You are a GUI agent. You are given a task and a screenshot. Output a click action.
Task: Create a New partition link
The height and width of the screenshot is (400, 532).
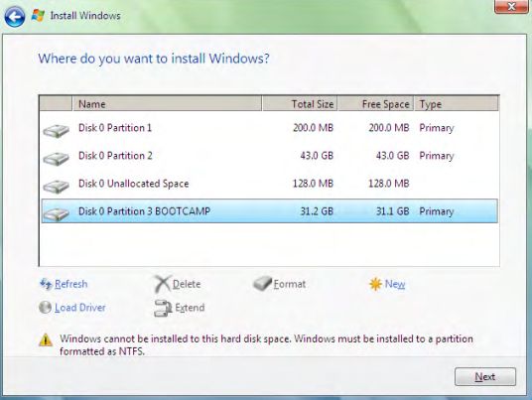tap(395, 284)
